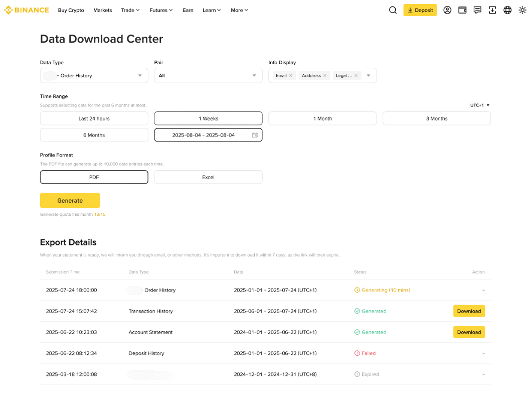Expand the More menu
Image resolution: width=532 pixels, height=401 pixels.
point(240,10)
